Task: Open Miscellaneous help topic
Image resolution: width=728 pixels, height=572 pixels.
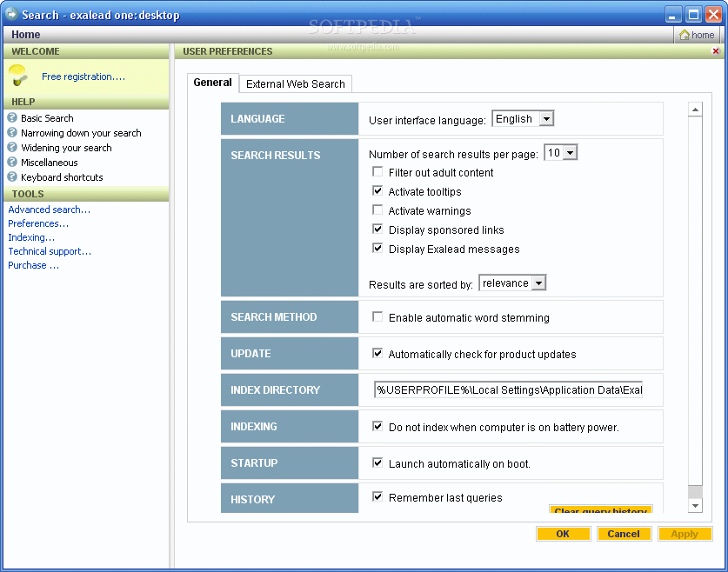Action: click(x=50, y=163)
